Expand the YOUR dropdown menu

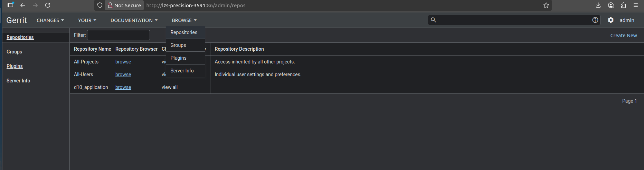pyautogui.click(x=87, y=20)
